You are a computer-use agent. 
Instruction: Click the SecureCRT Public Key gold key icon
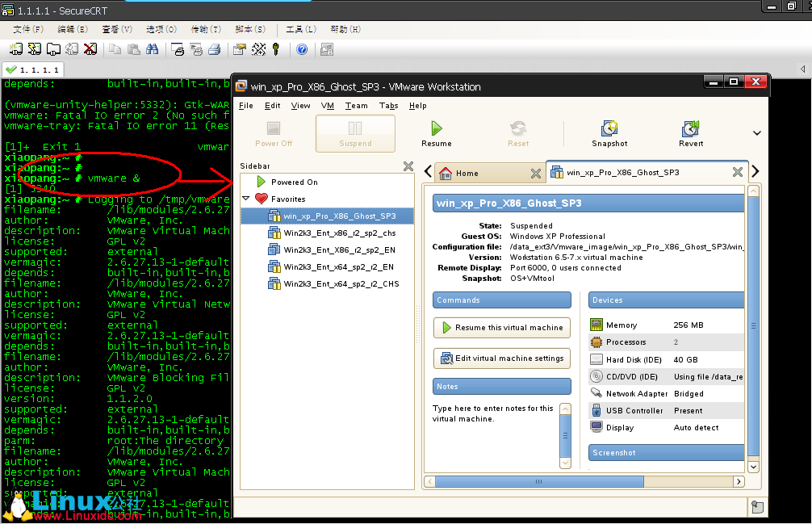pos(276,49)
